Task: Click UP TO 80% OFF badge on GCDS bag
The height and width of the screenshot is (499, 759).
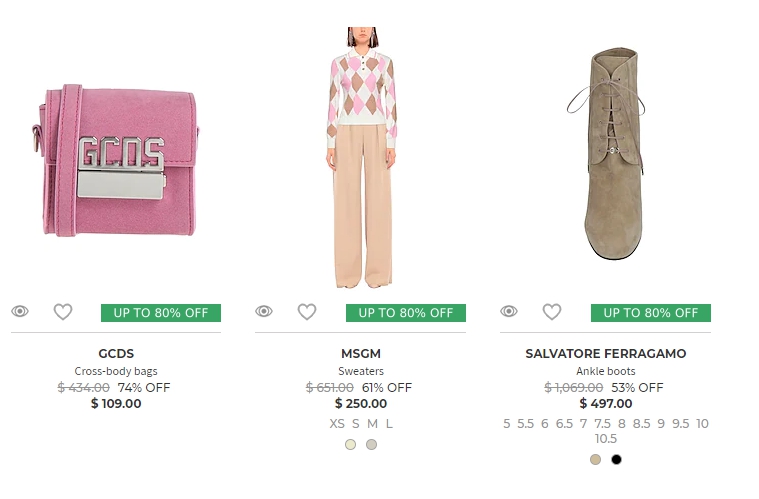Action: point(161,313)
